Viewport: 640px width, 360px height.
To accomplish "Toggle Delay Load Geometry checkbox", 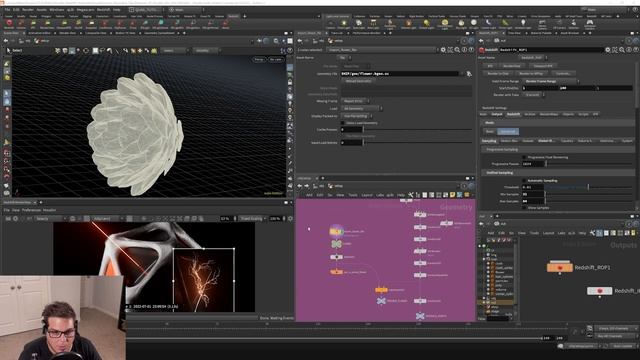I will [343, 123].
